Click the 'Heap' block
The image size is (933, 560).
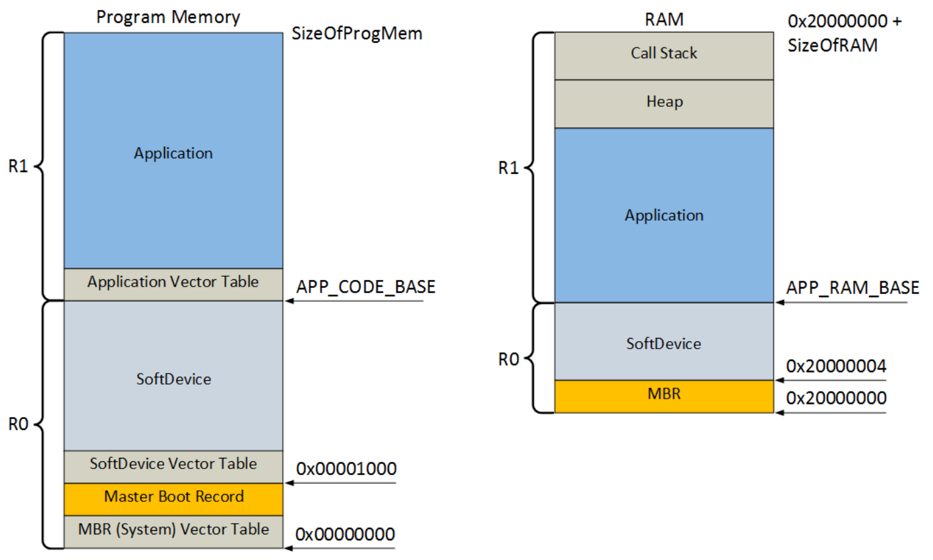[x=664, y=104]
